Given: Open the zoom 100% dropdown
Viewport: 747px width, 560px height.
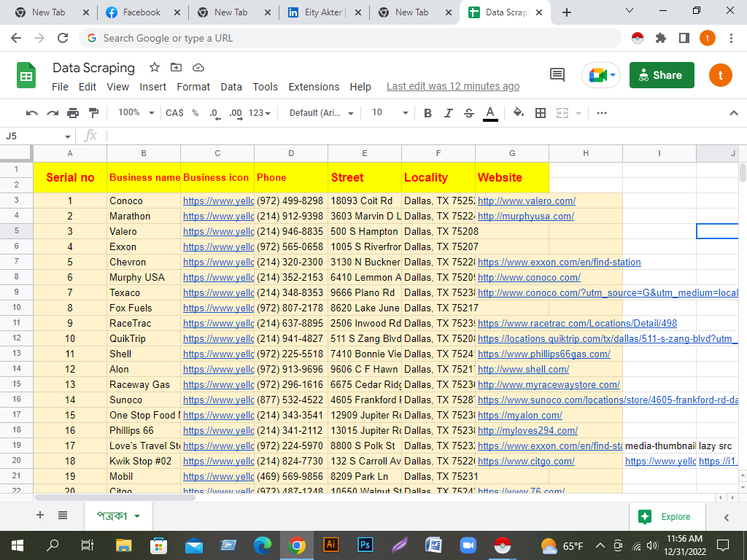Looking at the screenshot, I should [x=136, y=113].
